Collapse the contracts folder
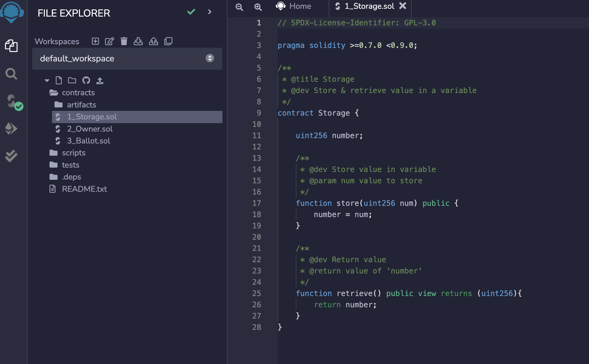This screenshot has height=364, width=589. tap(72, 93)
